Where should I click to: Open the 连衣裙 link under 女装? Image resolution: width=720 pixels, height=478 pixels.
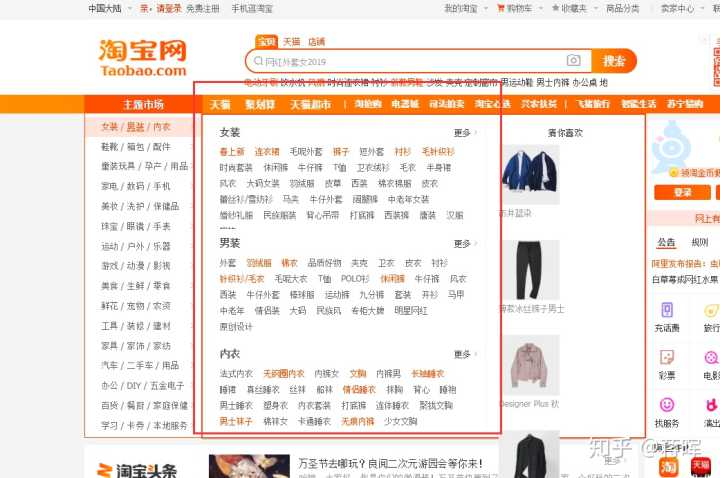(267, 152)
